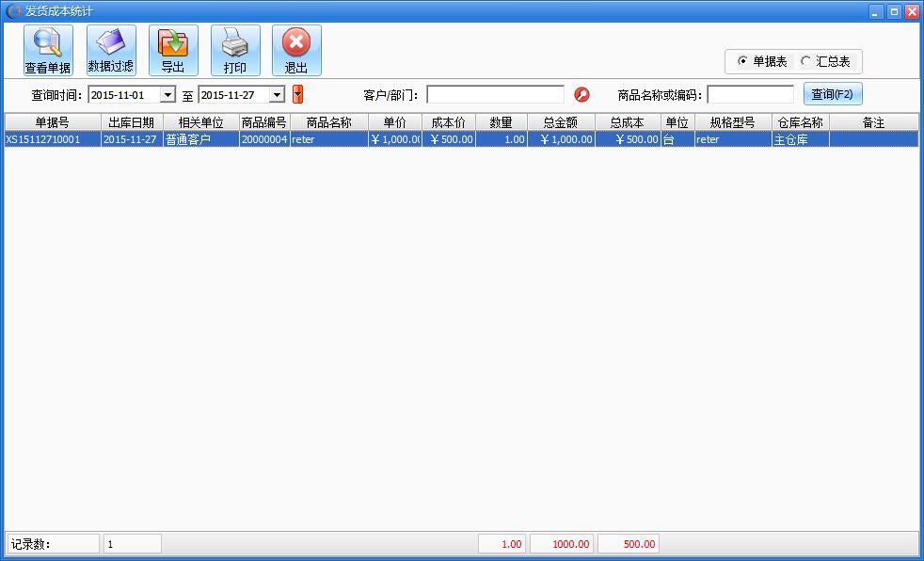
Task: Sort by 总成本 column header
Action: point(628,122)
